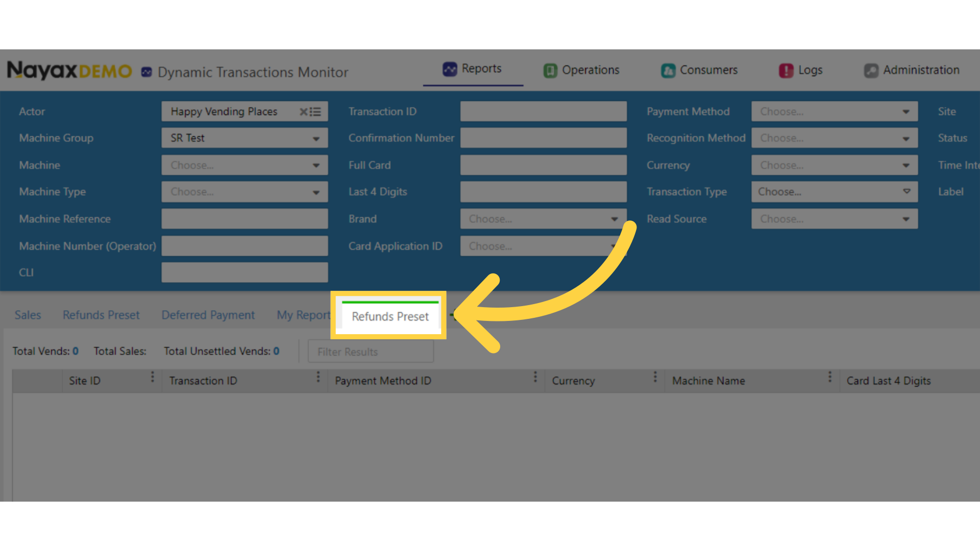Viewport: 980px width, 551px height.
Task: Click the Nayax DEMO logo
Action: click(x=69, y=70)
